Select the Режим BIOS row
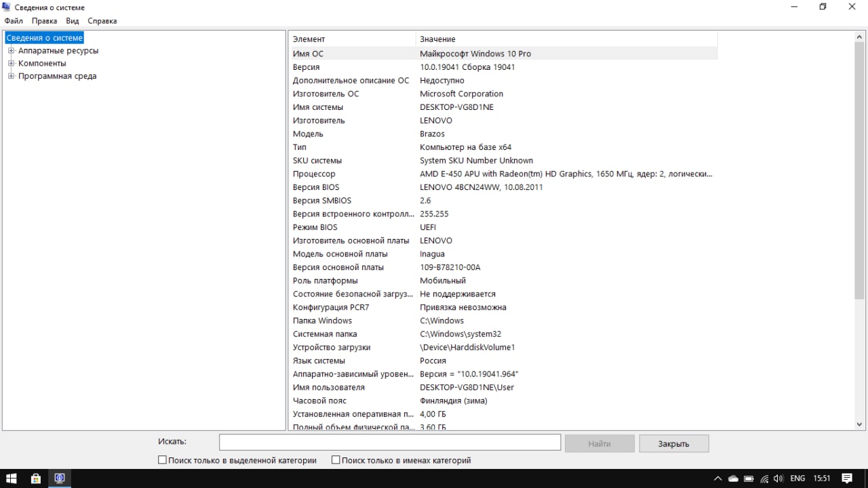The height and width of the screenshot is (488, 868). click(x=503, y=227)
